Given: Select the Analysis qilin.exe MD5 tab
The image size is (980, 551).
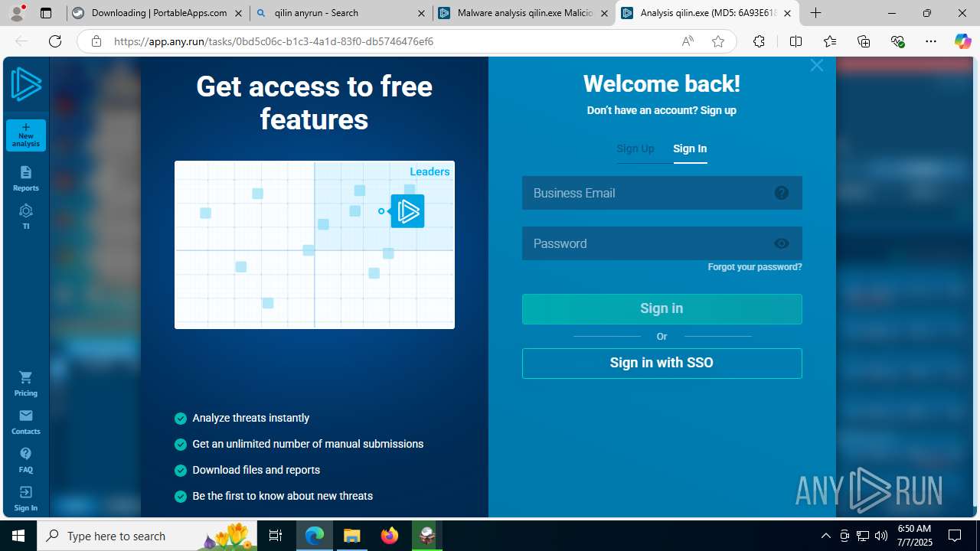Looking at the screenshot, I should coord(707,13).
